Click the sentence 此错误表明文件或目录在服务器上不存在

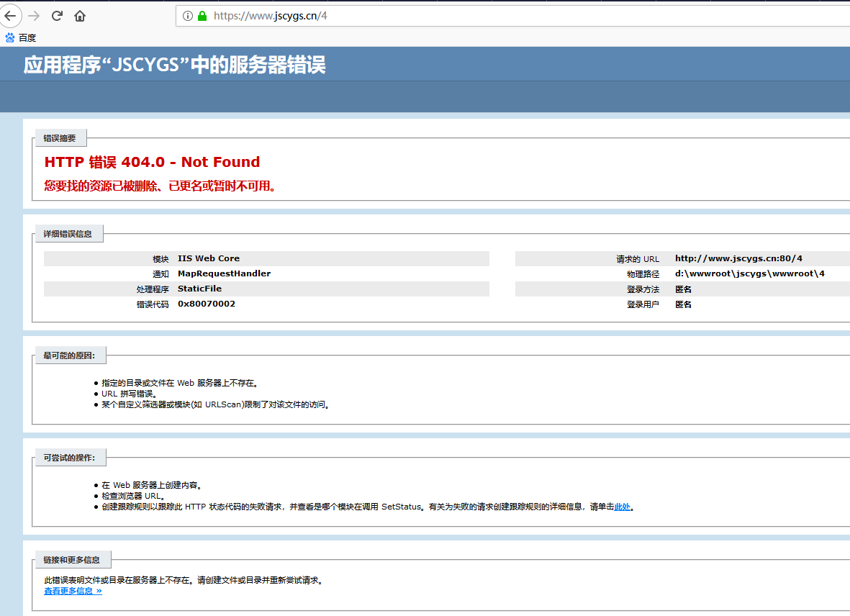click(x=117, y=580)
